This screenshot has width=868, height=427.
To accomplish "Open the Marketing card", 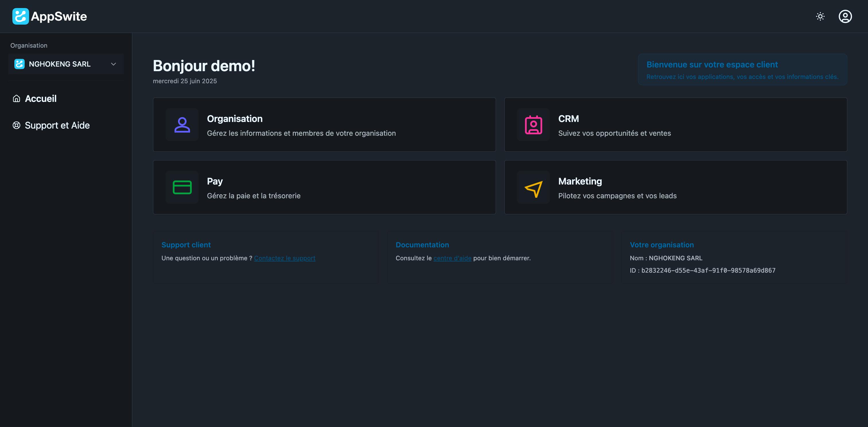I will tap(675, 187).
